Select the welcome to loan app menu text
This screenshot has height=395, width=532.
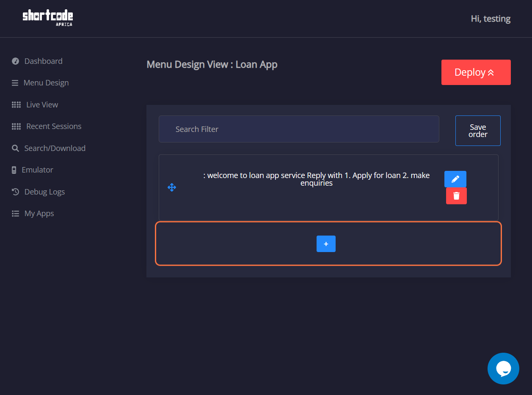317,179
